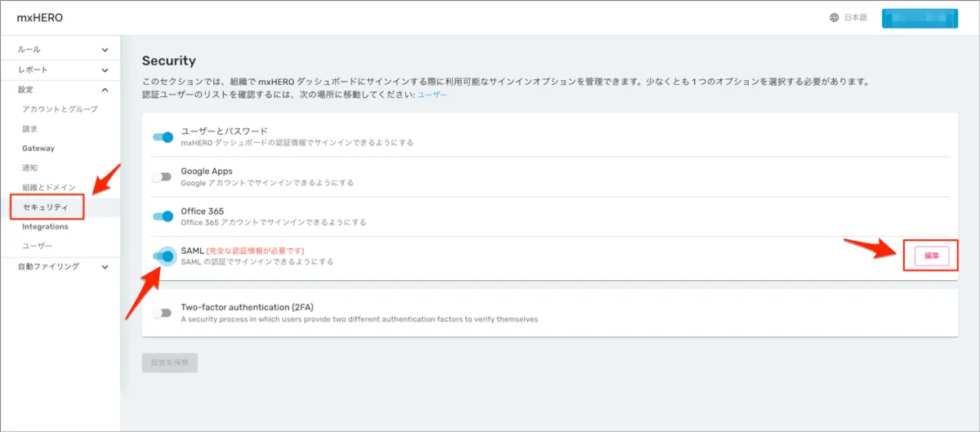Screen dimensions: 980x432
Task: Click the 'A security process' 2FA description
Action: 359,319
